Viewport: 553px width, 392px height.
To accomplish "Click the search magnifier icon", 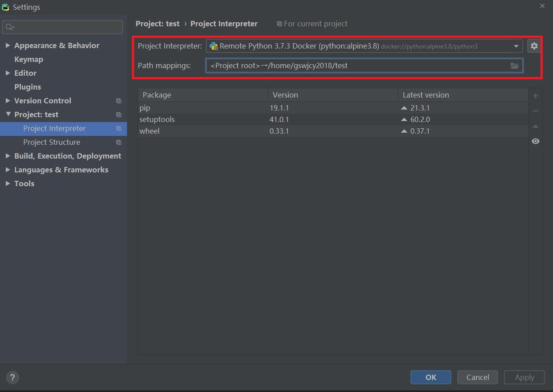I will 9,27.
